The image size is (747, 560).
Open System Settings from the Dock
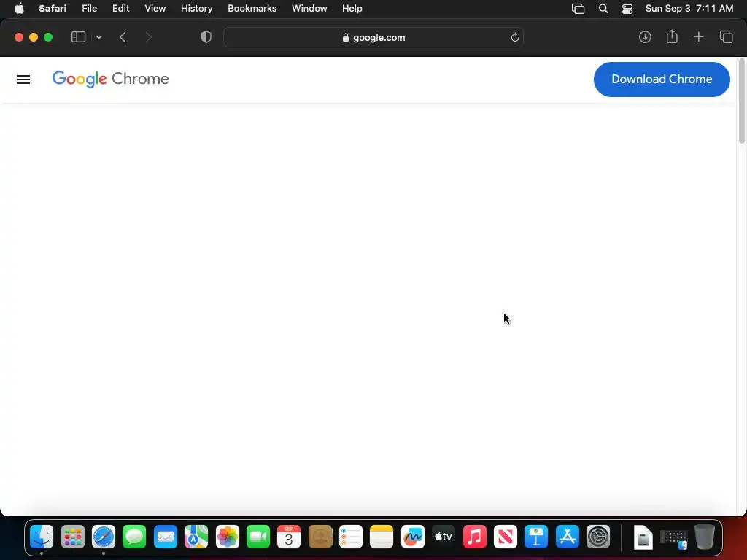598,537
